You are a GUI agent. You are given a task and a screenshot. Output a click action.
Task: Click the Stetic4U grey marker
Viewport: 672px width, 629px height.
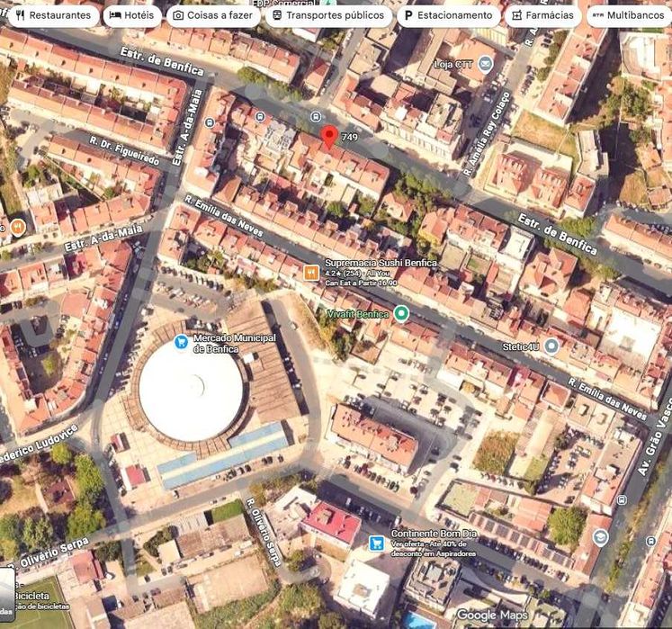click(x=551, y=346)
